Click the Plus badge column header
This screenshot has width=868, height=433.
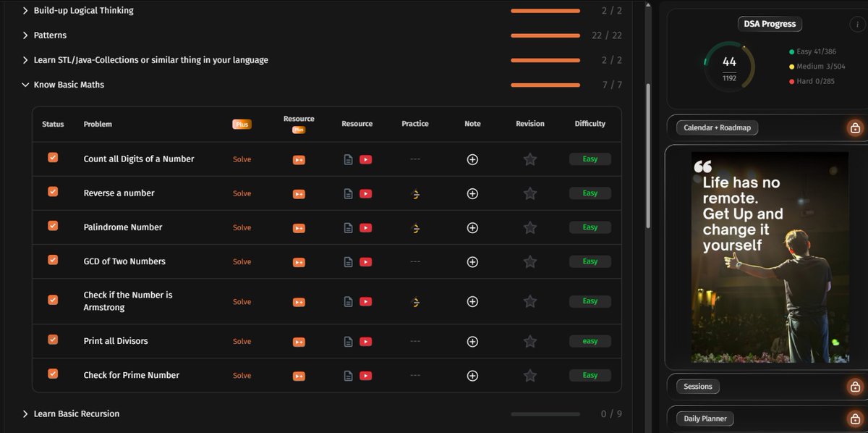coord(242,125)
